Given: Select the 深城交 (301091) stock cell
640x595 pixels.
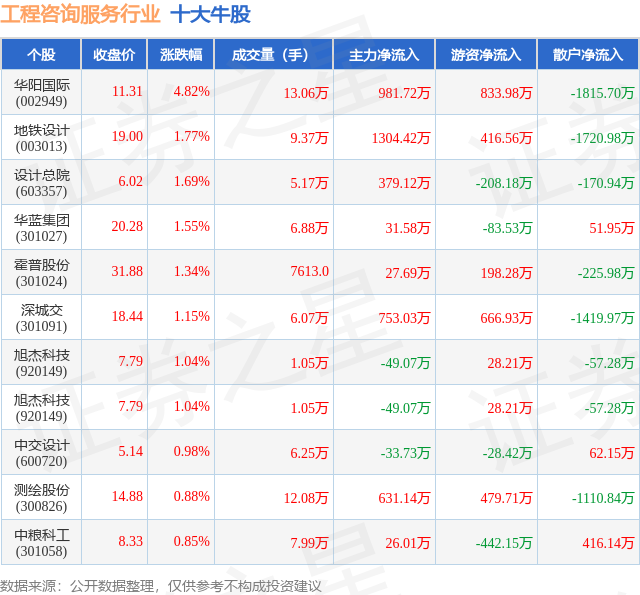Looking at the screenshot, I should click(41, 317).
